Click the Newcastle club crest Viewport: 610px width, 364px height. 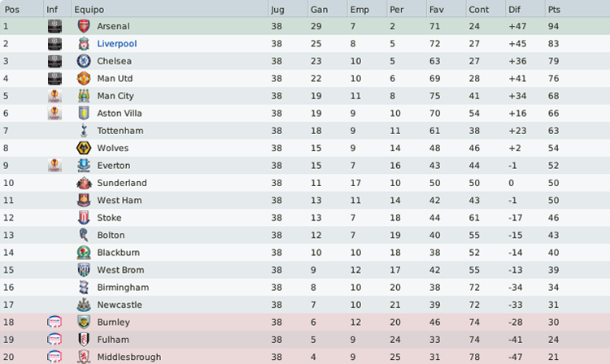(83, 305)
